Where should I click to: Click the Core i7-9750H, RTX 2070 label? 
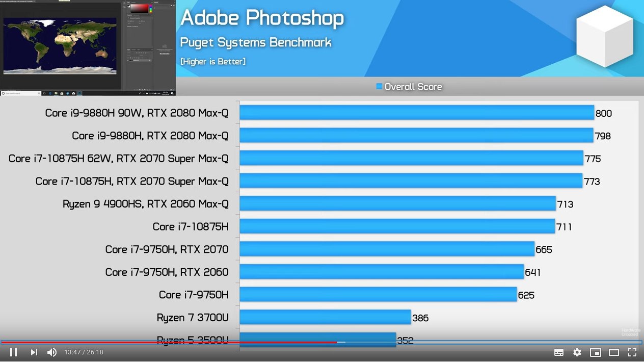click(167, 249)
